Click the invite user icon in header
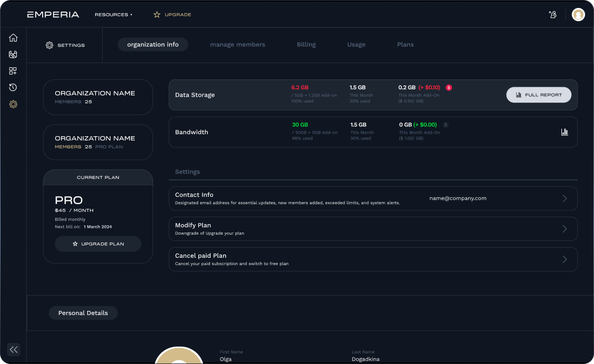Image resolution: width=594 pixels, height=364 pixels. pyautogui.click(x=552, y=15)
